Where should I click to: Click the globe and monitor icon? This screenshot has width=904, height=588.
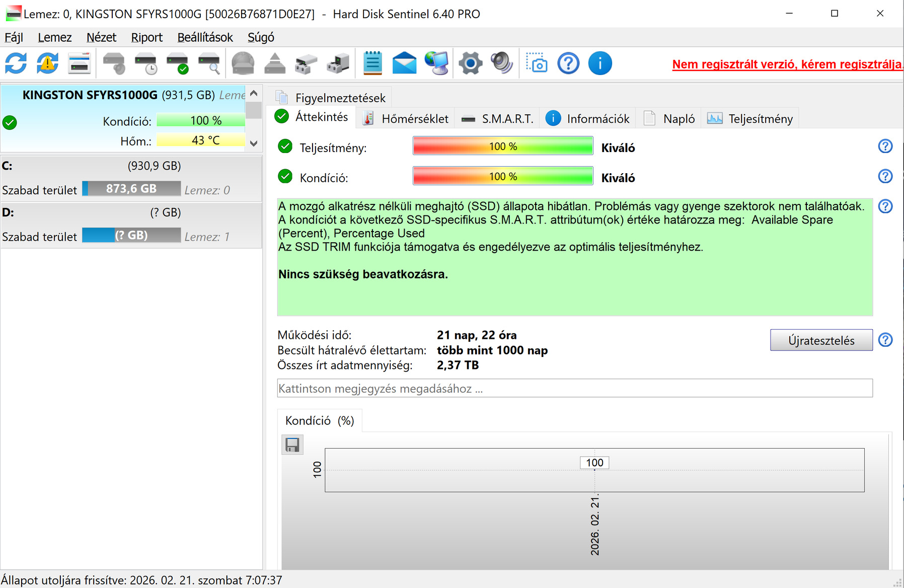click(x=436, y=63)
